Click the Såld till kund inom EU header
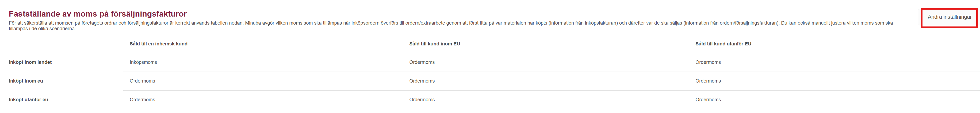This screenshot has width=980, height=113. click(x=434, y=44)
